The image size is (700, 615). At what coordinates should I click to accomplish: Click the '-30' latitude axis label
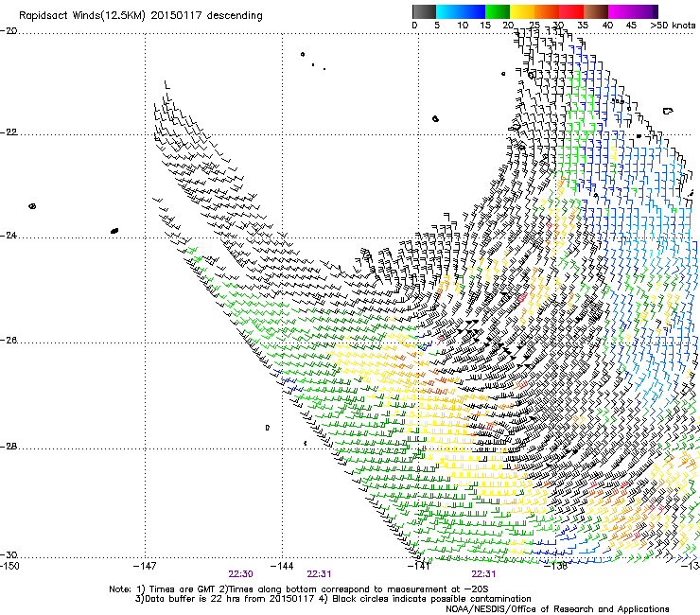pos(9,554)
